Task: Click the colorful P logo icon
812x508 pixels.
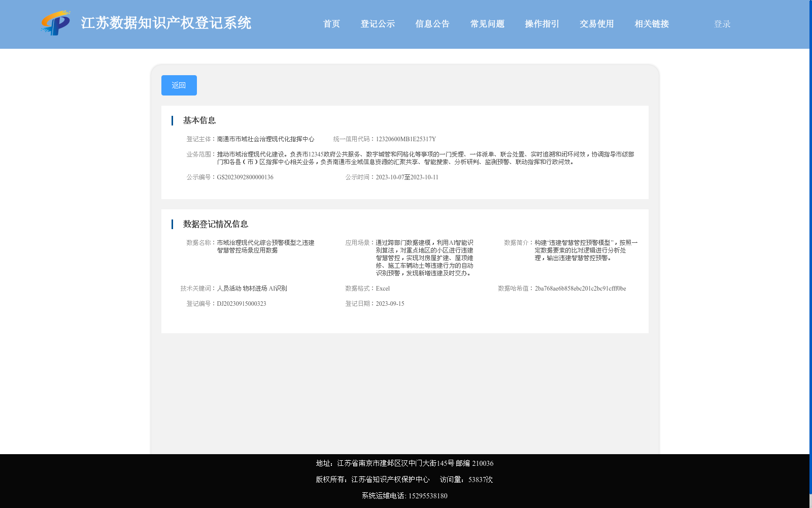Action: [56, 23]
